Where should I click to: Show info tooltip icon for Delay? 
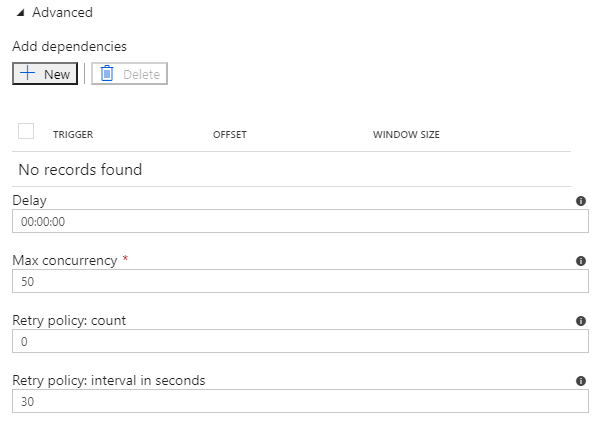click(581, 201)
